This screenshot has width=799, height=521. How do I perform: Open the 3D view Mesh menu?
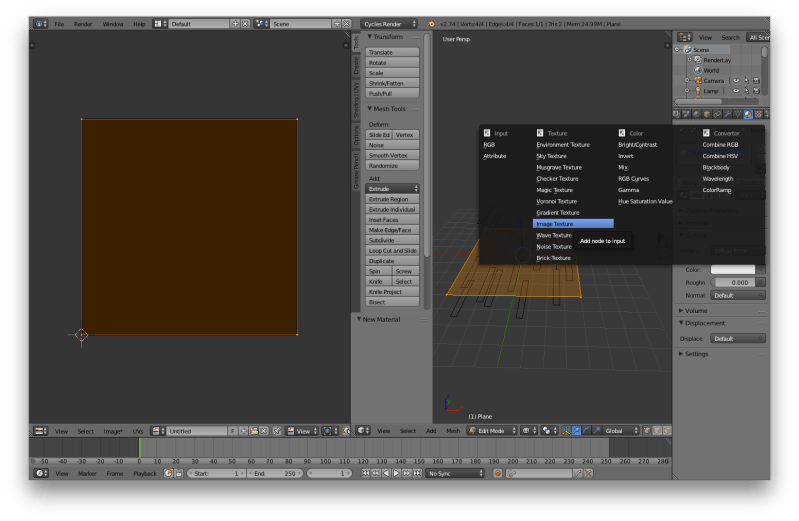(453, 431)
